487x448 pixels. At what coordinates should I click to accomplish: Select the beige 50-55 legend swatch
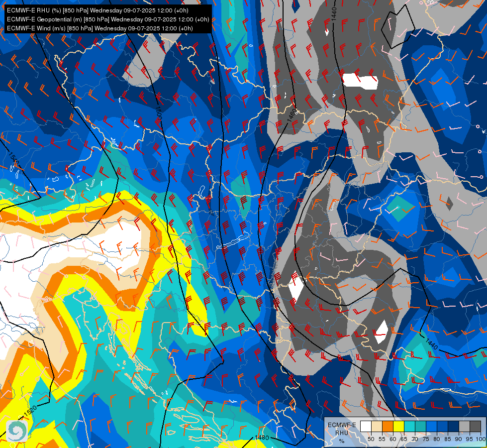377,426
